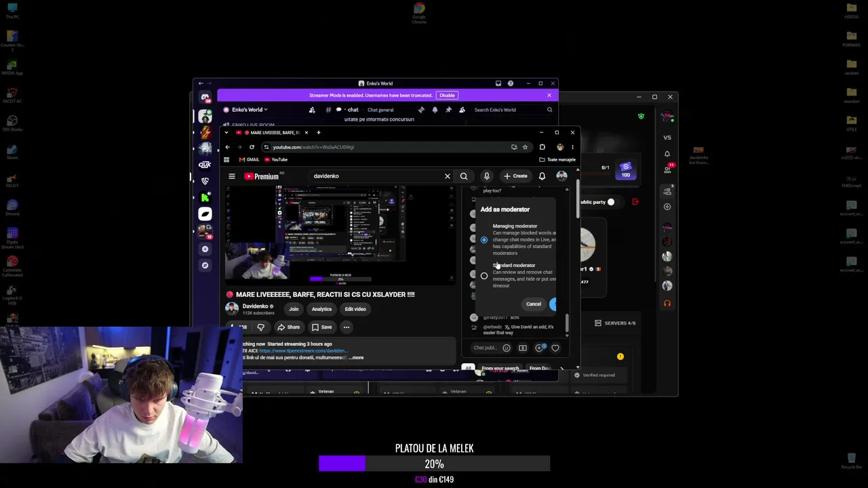Save the video to playlist
Viewport: 868px width, 488px height.
[x=321, y=327]
